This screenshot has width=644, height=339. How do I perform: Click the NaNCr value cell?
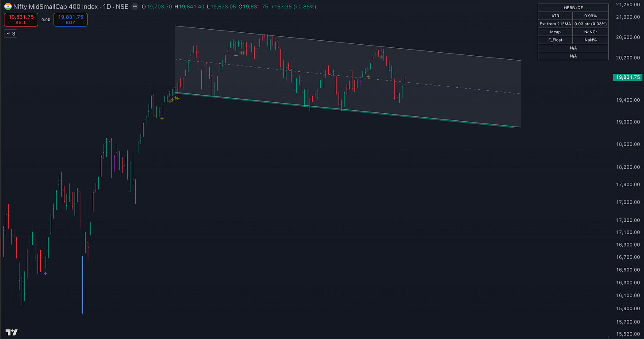(x=590, y=32)
